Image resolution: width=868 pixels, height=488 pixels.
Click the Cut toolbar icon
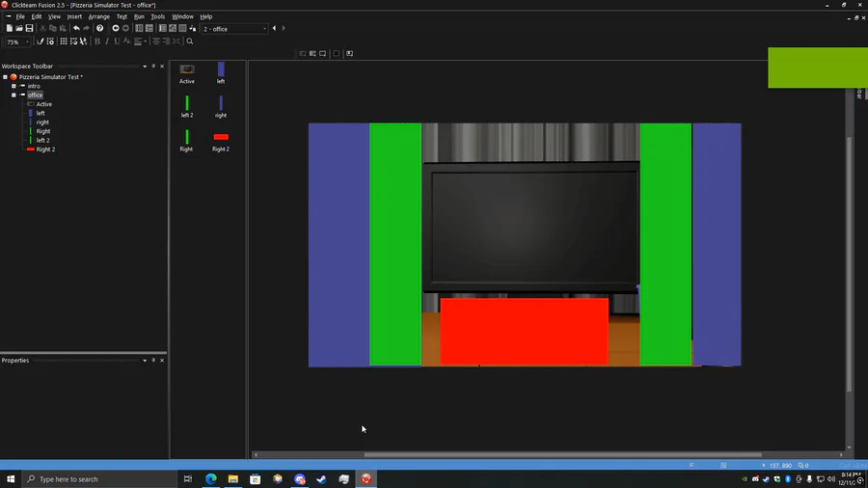click(42, 28)
